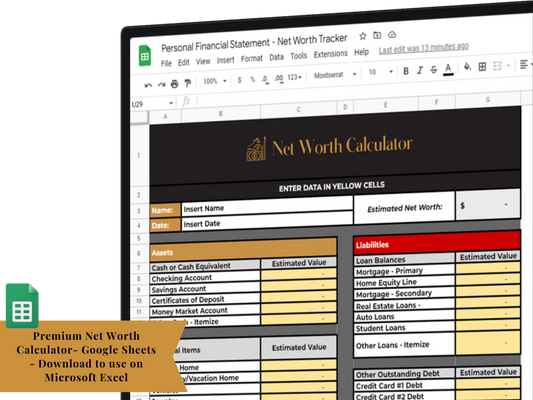Open the fill color picker
This screenshot has height=400, width=533.
467,67
